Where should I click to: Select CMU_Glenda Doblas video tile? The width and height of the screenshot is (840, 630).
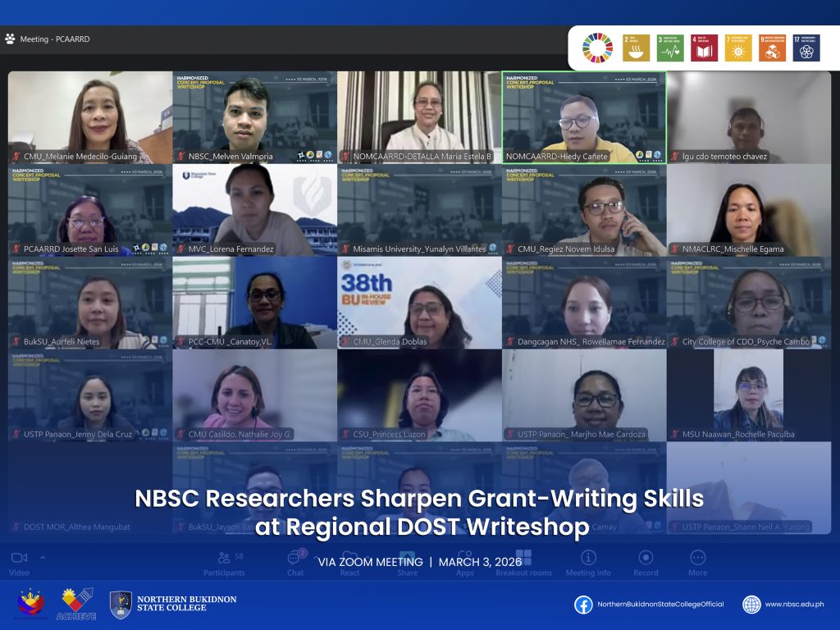(419, 303)
